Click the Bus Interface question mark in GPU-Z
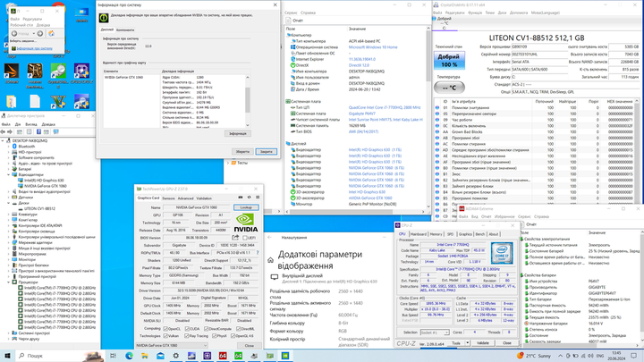Viewport: 644px width, 362px height. [258, 253]
